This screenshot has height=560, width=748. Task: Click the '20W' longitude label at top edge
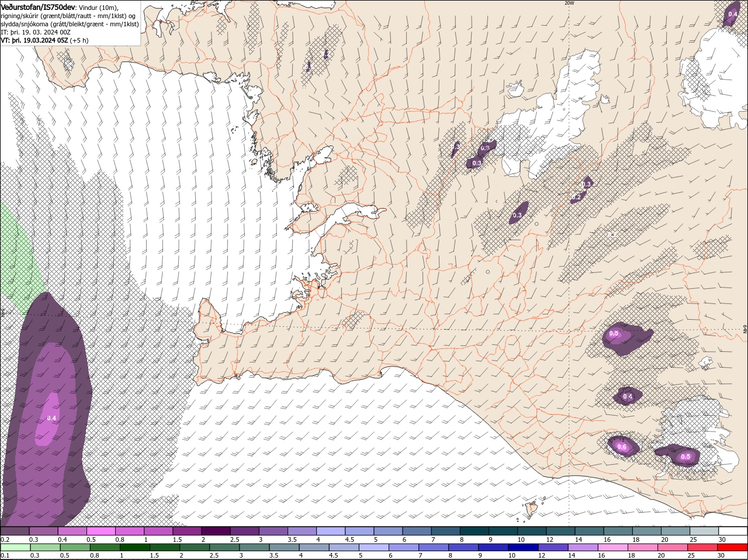(569, 3)
